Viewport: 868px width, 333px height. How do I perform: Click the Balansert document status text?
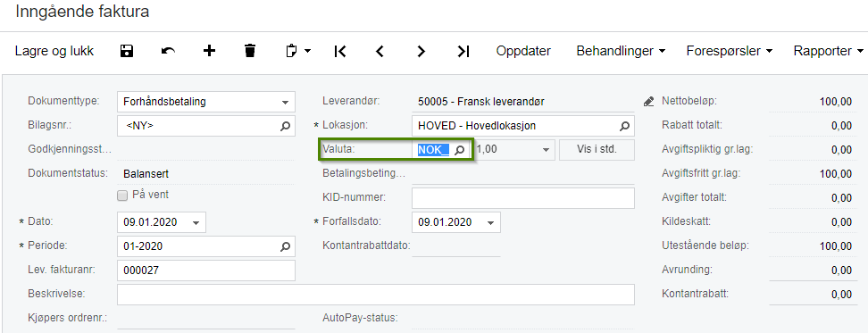pos(146,174)
